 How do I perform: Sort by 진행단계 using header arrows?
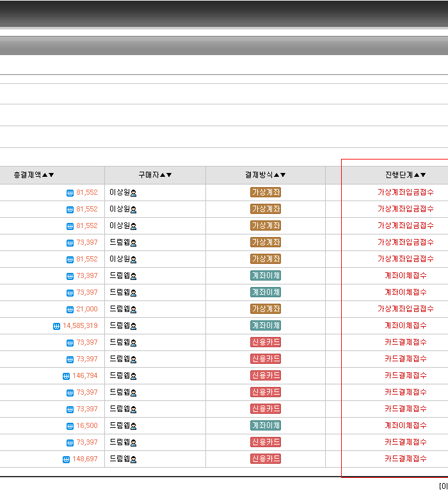pyautogui.click(x=420, y=175)
